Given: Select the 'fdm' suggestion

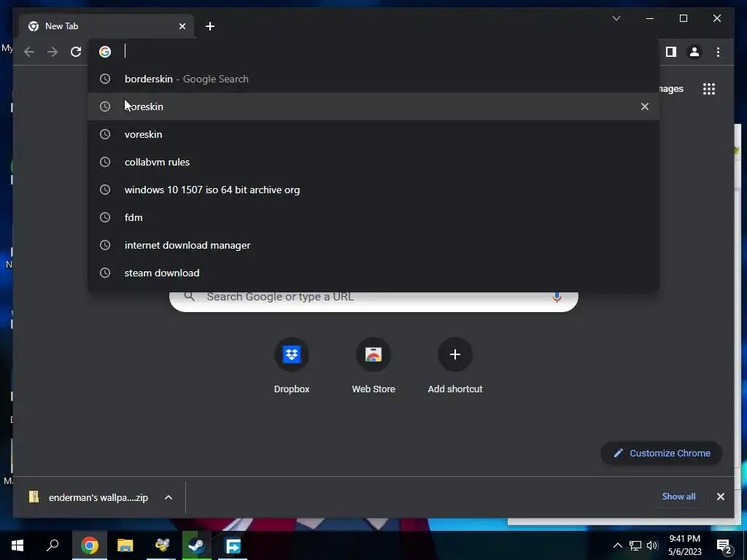Looking at the screenshot, I should pos(373,217).
